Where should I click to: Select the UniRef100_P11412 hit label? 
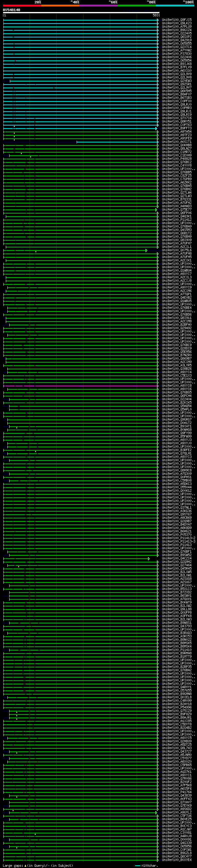pyautogui.click(x=177, y=220)
